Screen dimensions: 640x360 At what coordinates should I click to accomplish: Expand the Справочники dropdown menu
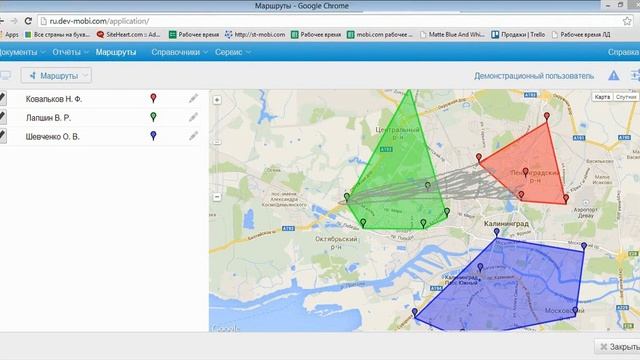point(180,52)
